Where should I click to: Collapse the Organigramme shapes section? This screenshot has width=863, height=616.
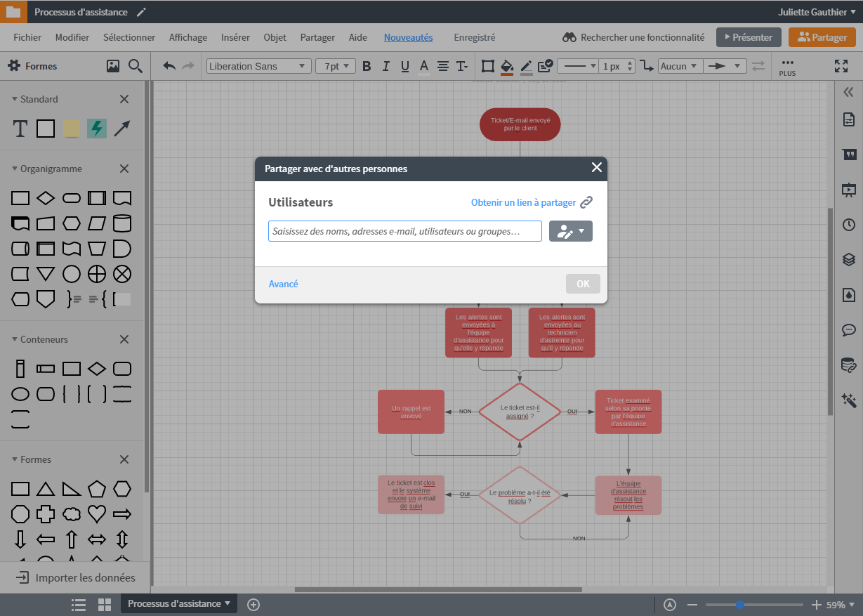tap(15, 169)
